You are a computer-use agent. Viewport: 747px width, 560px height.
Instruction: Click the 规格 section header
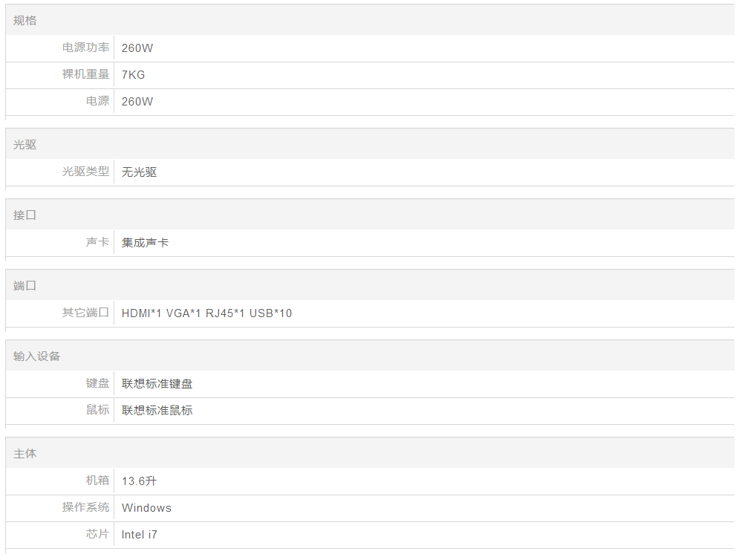point(25,21)
